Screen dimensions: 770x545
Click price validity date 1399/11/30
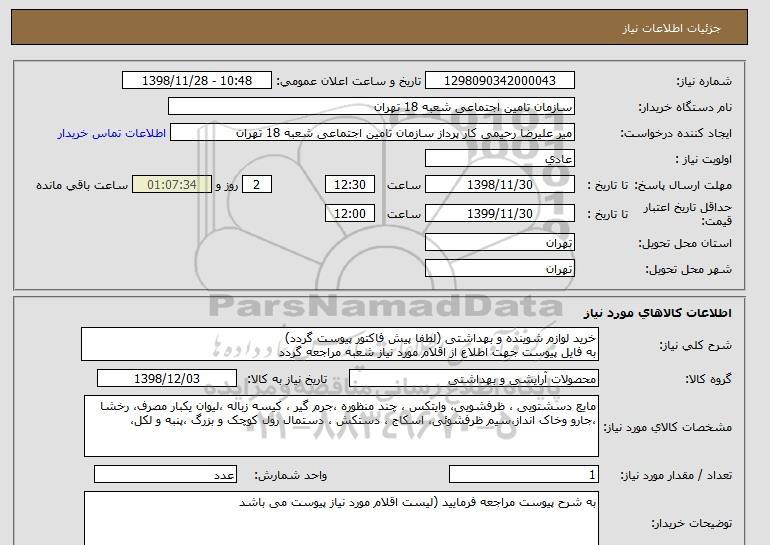click(x=499, y=213)
